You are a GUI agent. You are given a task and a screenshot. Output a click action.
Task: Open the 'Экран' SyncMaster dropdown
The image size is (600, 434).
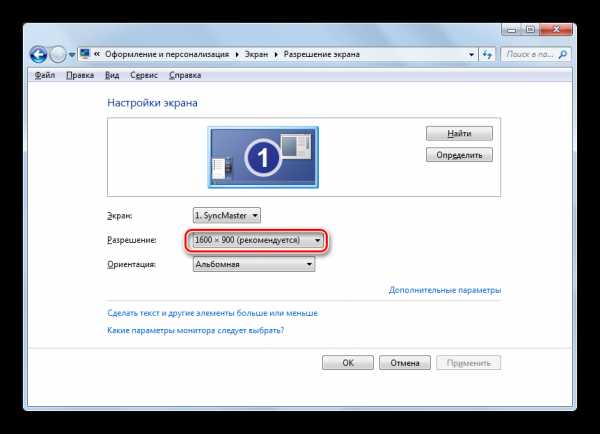coord(227,215)
